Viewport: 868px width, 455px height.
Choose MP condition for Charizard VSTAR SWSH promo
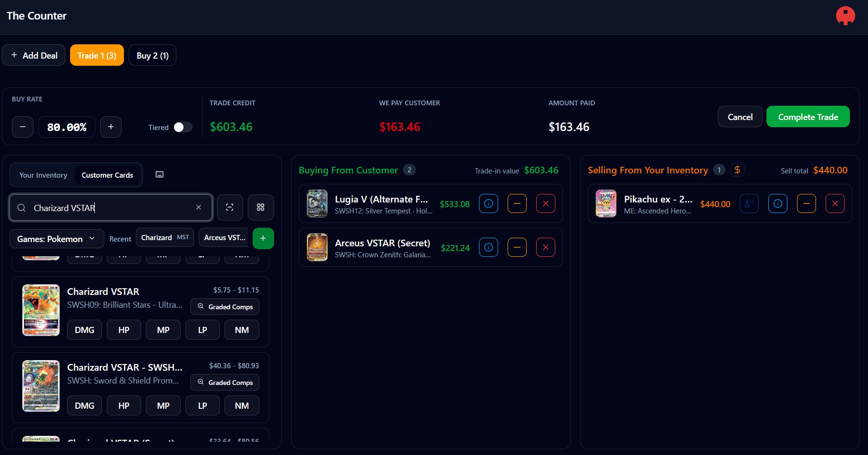pos(163,405)
